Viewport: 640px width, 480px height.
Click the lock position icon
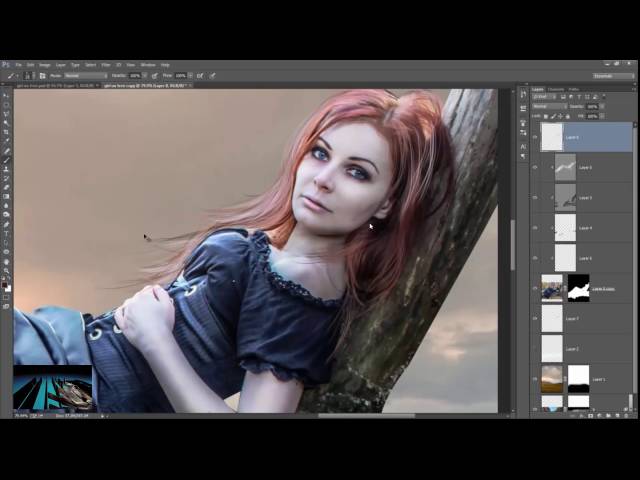click(560, 116)
